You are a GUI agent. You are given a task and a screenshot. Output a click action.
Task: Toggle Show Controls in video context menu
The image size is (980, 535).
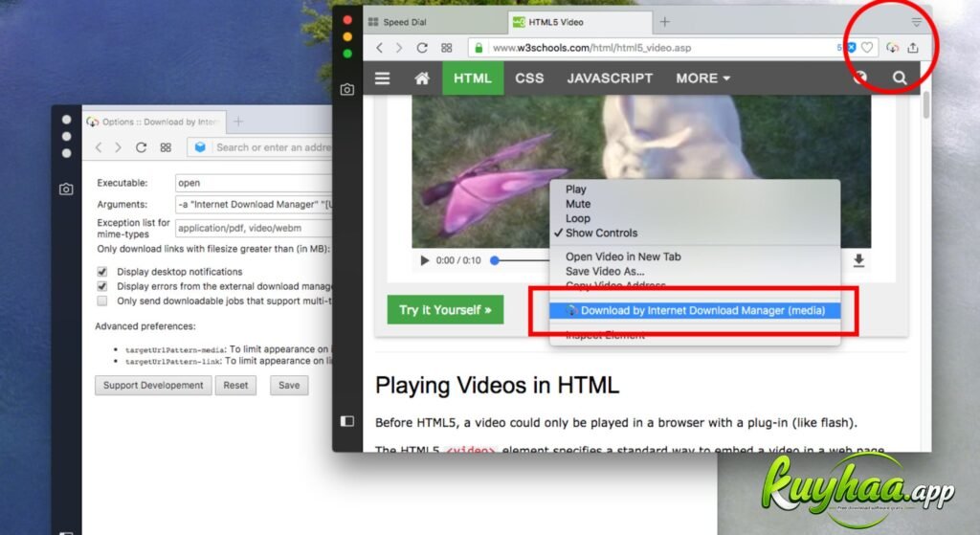[695, 233]
